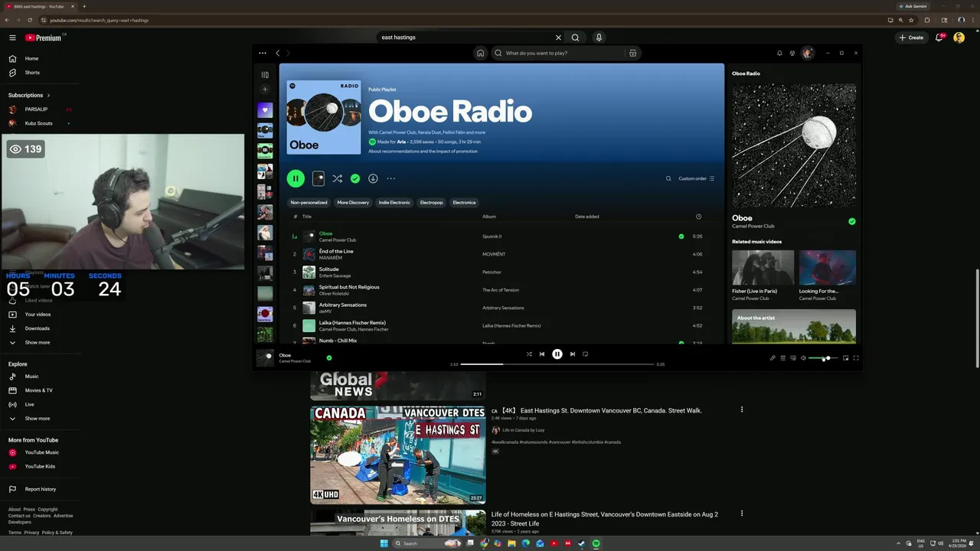Search within the Oboe Radio playlist
980x551 pixels.
coord(668,178)
